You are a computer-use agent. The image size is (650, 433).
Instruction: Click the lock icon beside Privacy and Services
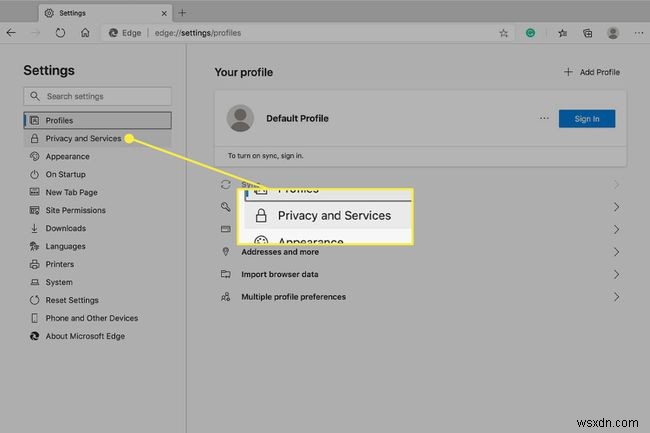34,138
